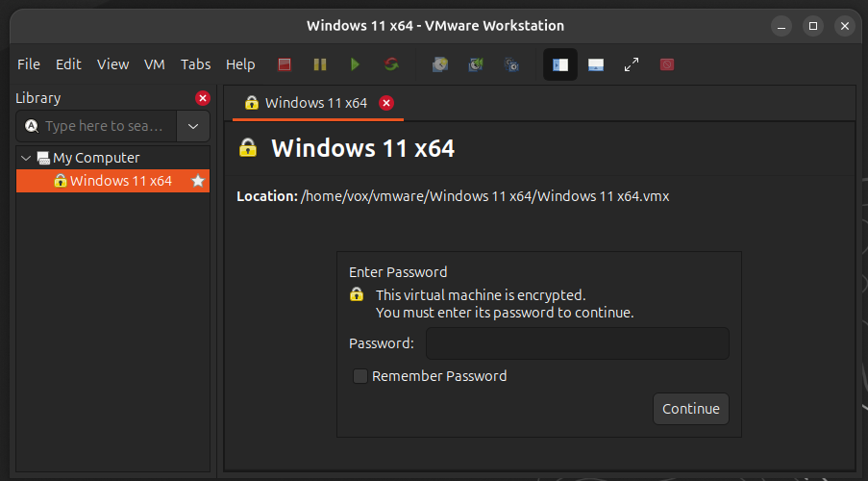Open the File menu
Screen dimensions: 868x481
coord(29,64)
